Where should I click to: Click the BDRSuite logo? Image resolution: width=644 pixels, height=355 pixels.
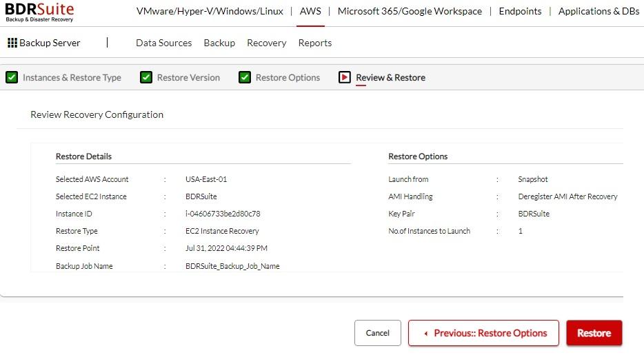click(39, 12)
